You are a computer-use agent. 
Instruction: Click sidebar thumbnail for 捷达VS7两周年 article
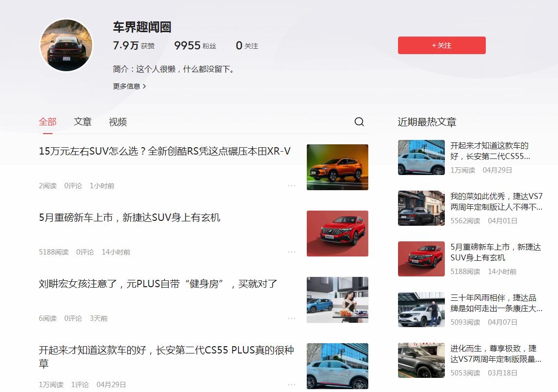421,208
